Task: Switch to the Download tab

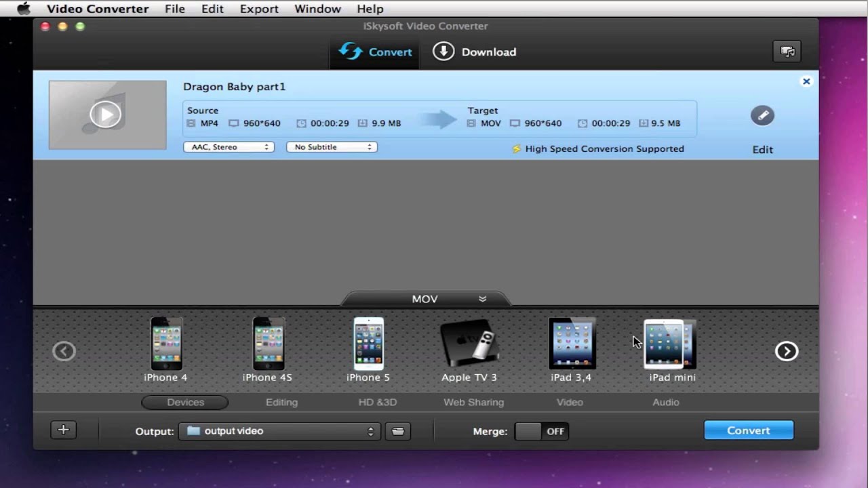Action: coord(475,52)
